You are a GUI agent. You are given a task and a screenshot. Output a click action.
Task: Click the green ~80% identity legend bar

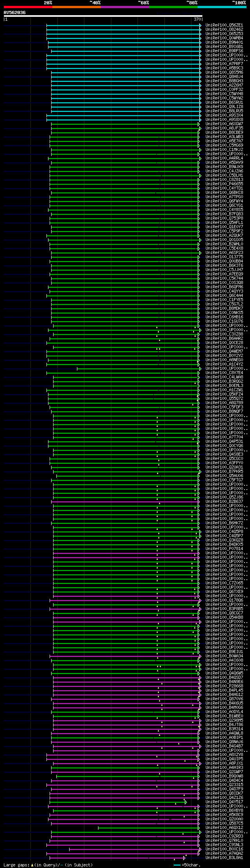[x=173, y=7]
